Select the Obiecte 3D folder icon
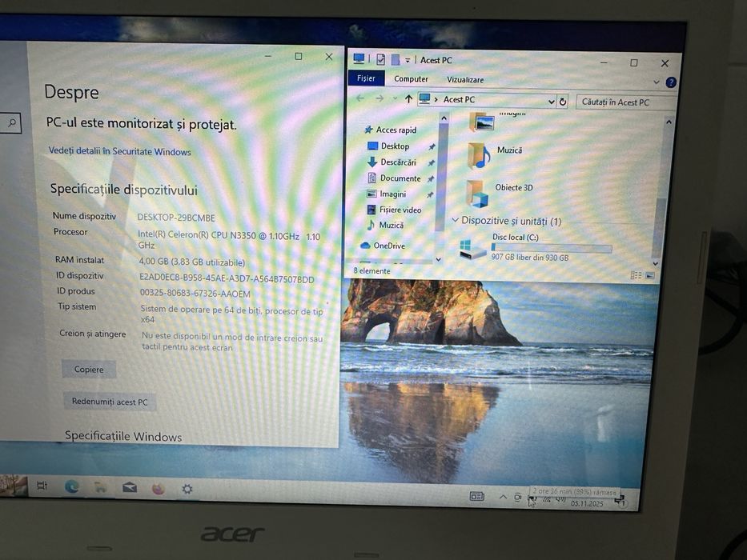747x560 pixels. click(477, 194)
